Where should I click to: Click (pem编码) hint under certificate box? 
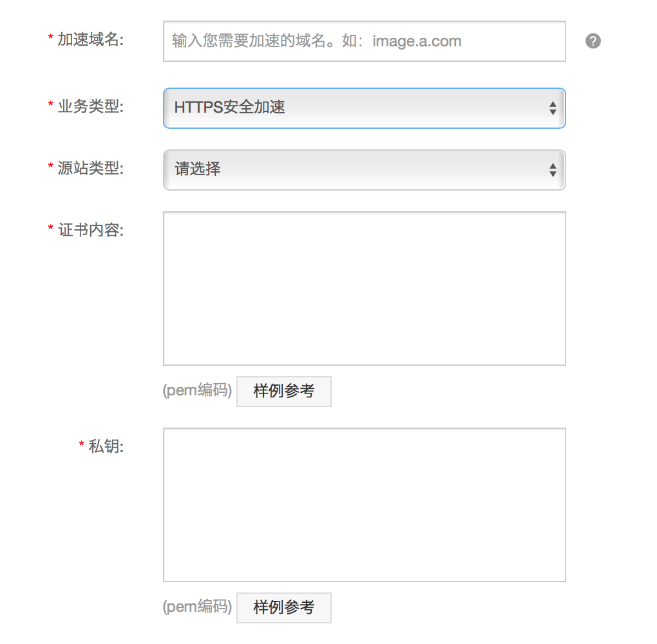click(197, 390)
